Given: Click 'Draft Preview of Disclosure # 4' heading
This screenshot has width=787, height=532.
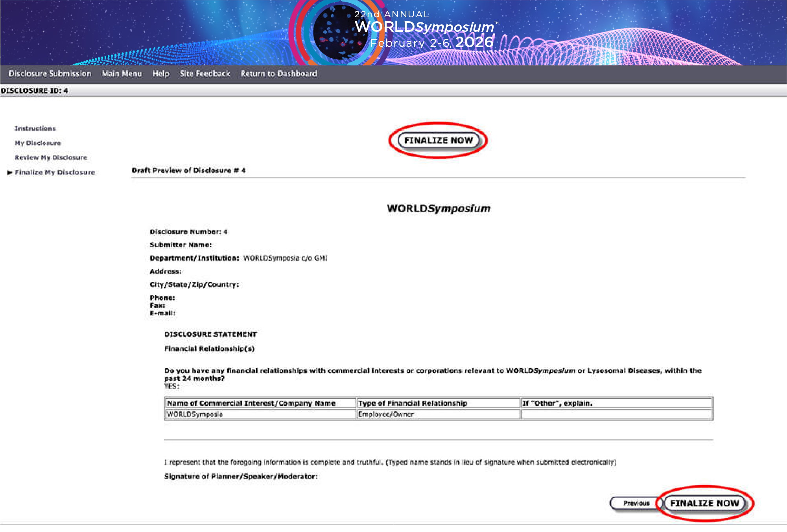Looking at the screenshot, I should [x=189, y=170].
